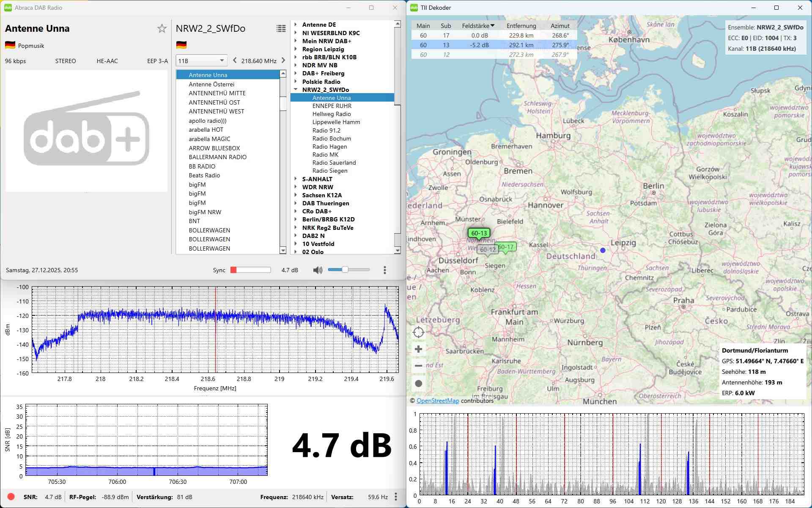
Task: Select Radio Bochum in ensemble tree
Action: pyautogui.click(x=332, y=138)
